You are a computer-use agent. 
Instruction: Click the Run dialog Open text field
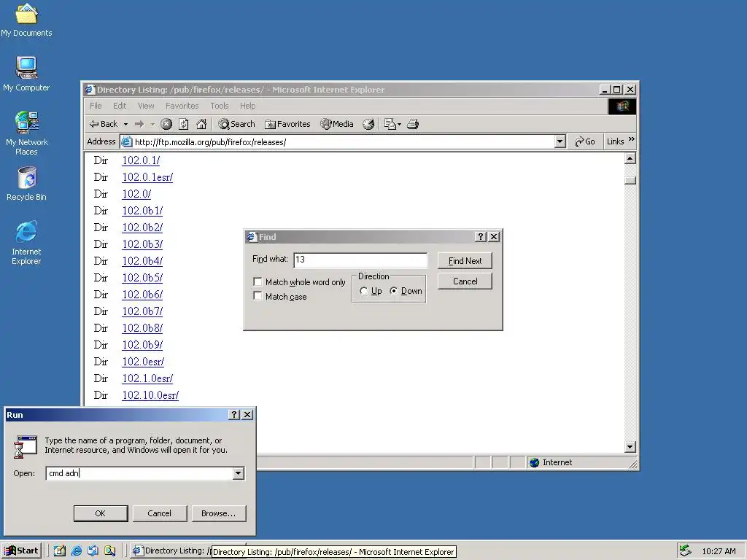tap(139, 473)
